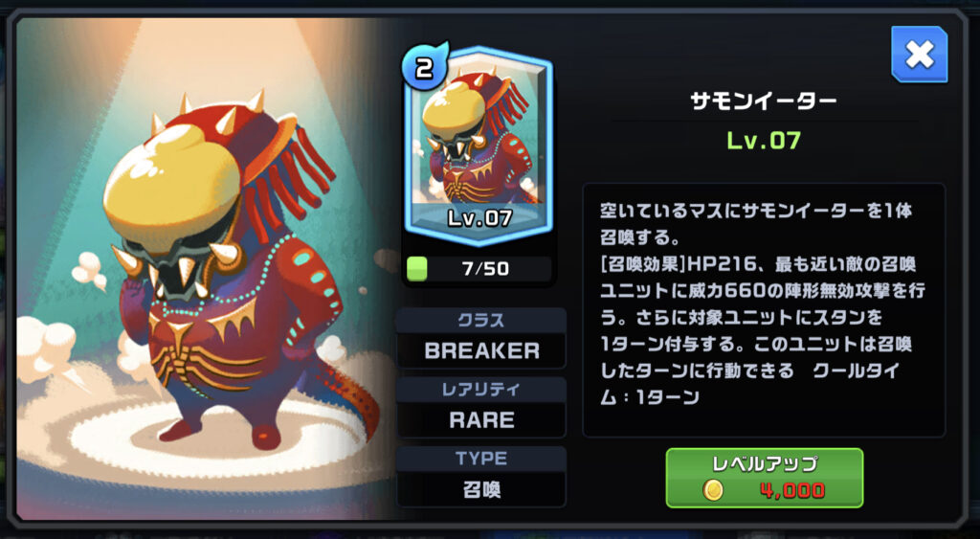Click the BREAKER class value
Image resolution: width=980 pixels, height=539 pixels.
pos(481,350)
